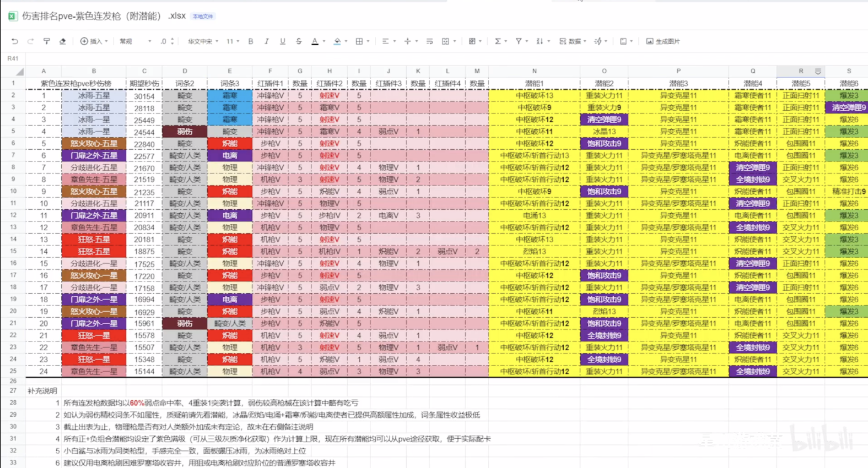This screenshot has width=868, height=468.
Task: Select column B header
Action: pyautogui.click(x=94, y=71)
